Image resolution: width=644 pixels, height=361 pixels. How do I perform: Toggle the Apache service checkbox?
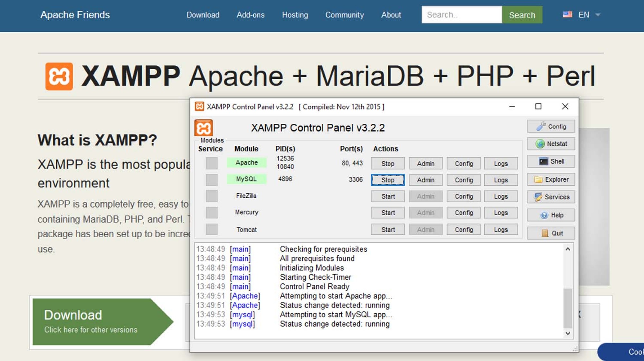pos(212,163)
